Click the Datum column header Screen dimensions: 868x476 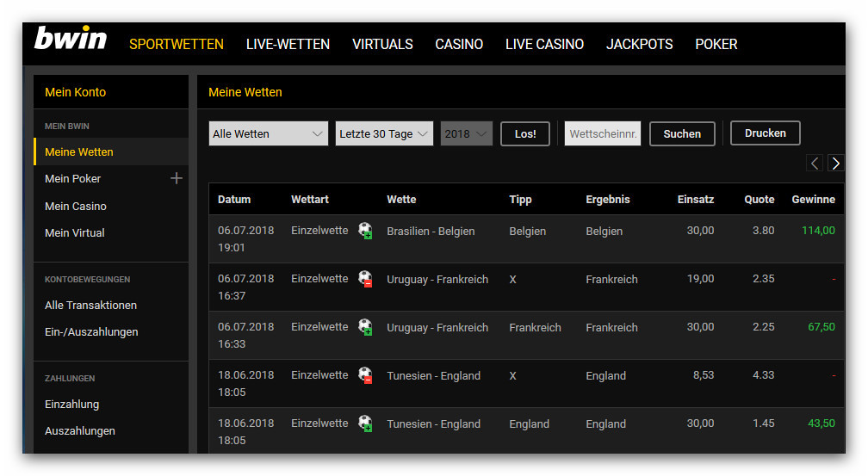coord(234,199)
